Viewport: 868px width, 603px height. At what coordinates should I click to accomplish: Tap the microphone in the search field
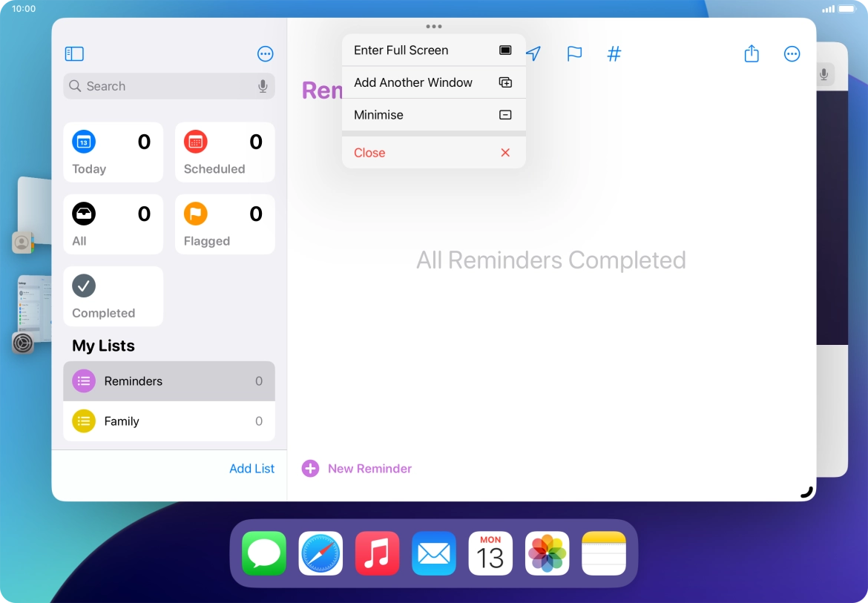pos(263,86)
